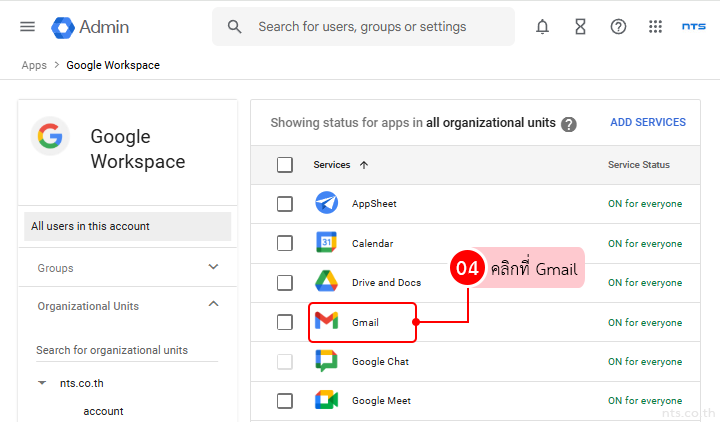The width and height of the screenshot is (720, 422).
Task: Check the AppSheet row checkbox
Action: click(x=285, y=204)
